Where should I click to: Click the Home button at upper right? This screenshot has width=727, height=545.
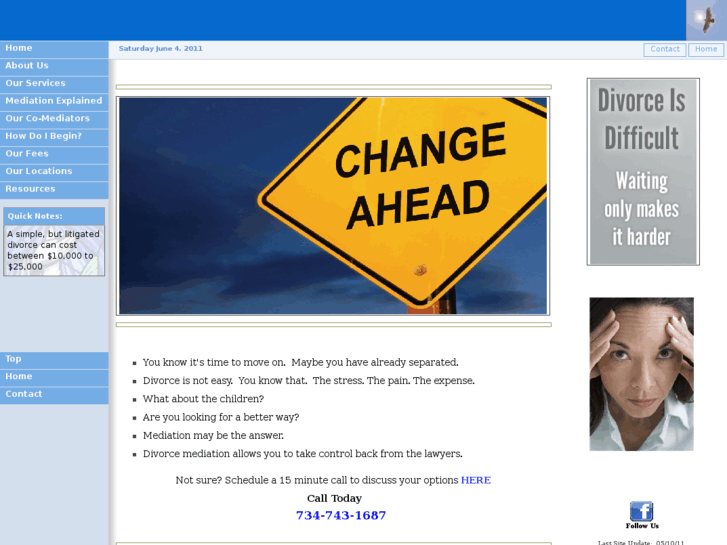pos(706,49)
